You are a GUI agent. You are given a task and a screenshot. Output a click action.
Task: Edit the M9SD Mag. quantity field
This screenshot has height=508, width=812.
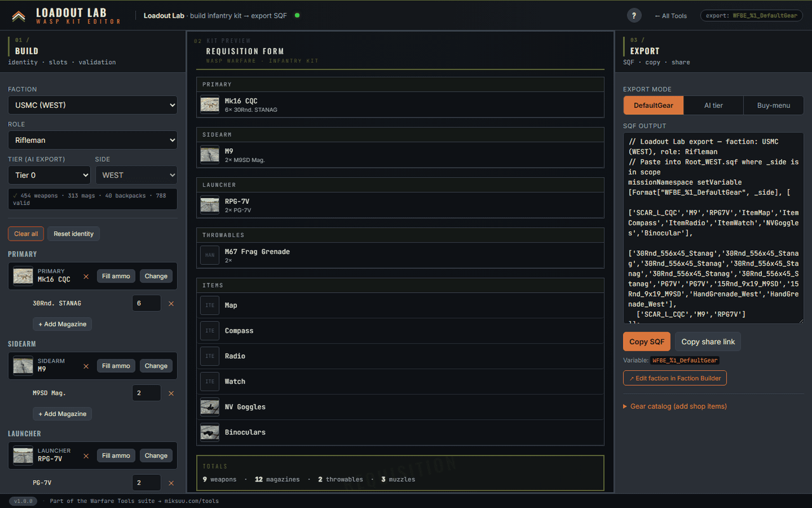click(x=147, y=393)
